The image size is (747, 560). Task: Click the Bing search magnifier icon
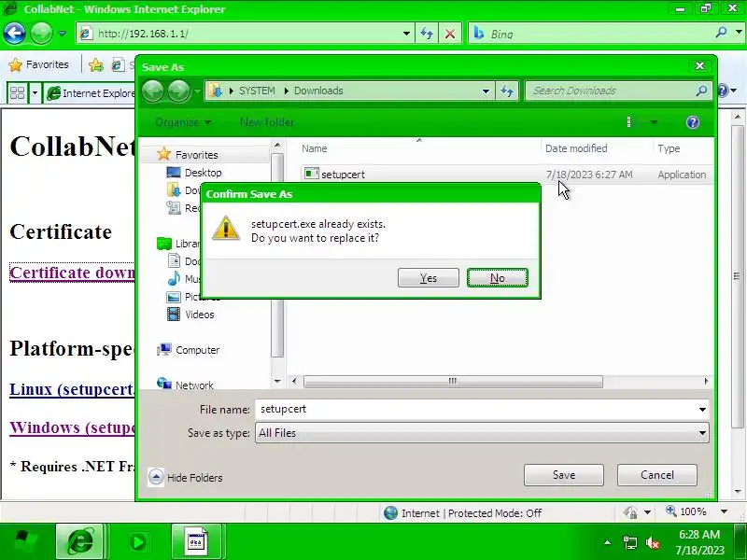pos(721,33)
